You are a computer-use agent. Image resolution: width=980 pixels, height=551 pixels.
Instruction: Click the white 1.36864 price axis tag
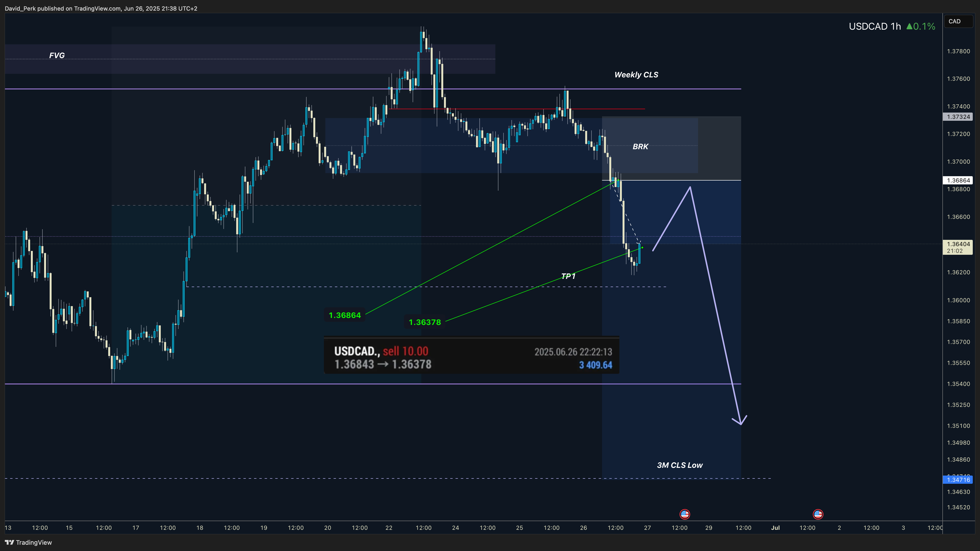click(x=958, y=180)
